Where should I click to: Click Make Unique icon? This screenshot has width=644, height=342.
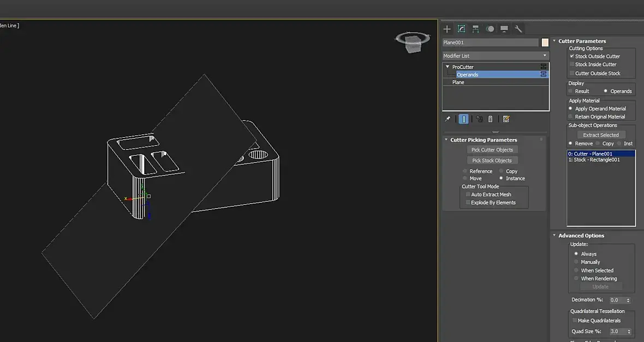pos(479,119)
